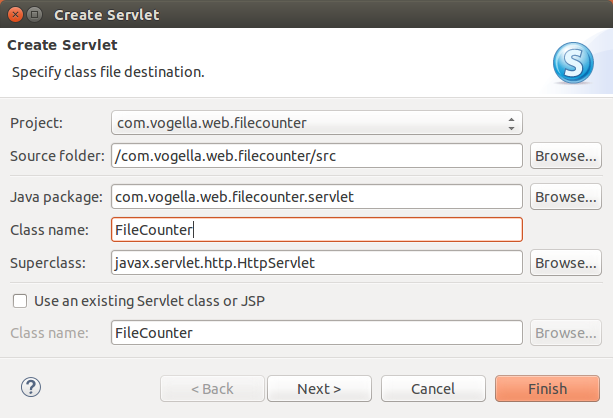This screenshot has width=613, height=418.
Task: Browse for the Superclass
Action: click(x=566, y=263)
